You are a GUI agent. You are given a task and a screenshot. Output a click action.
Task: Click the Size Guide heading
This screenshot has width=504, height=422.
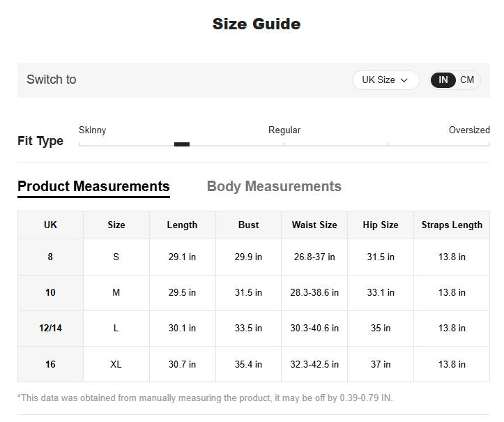tap(257, 24)
